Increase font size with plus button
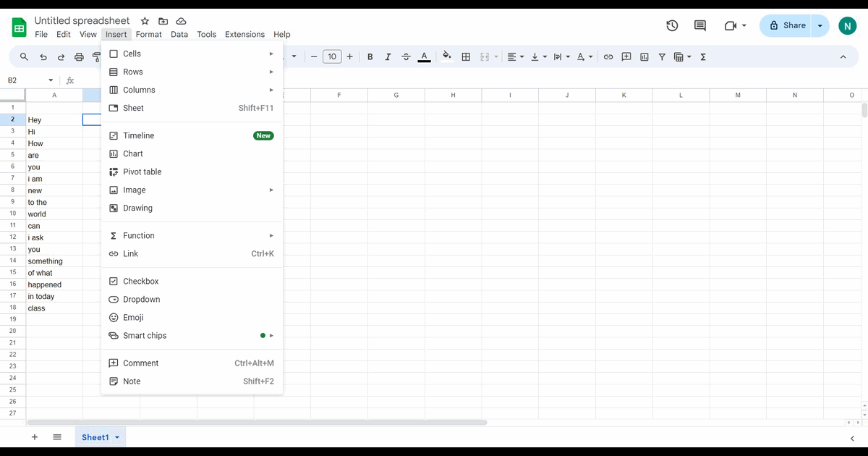This screenshot has height=456, width=868. coord(350,56)
